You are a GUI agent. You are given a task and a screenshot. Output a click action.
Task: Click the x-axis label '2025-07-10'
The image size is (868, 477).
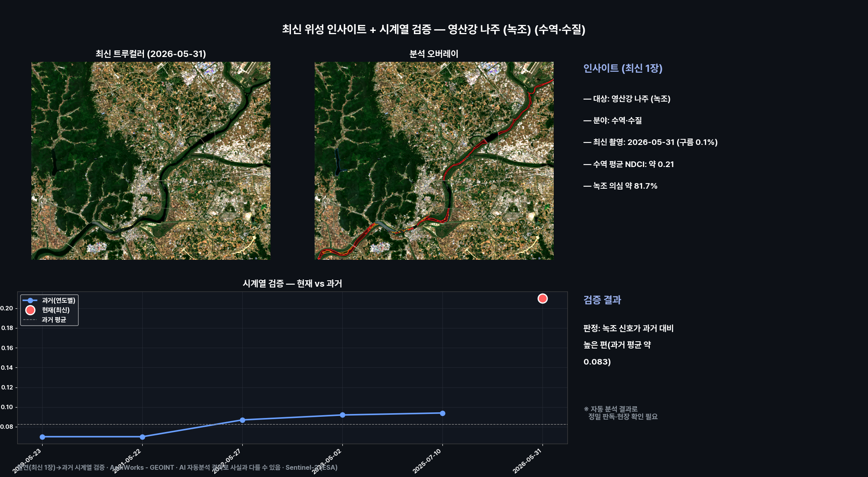tap(427, 461)
